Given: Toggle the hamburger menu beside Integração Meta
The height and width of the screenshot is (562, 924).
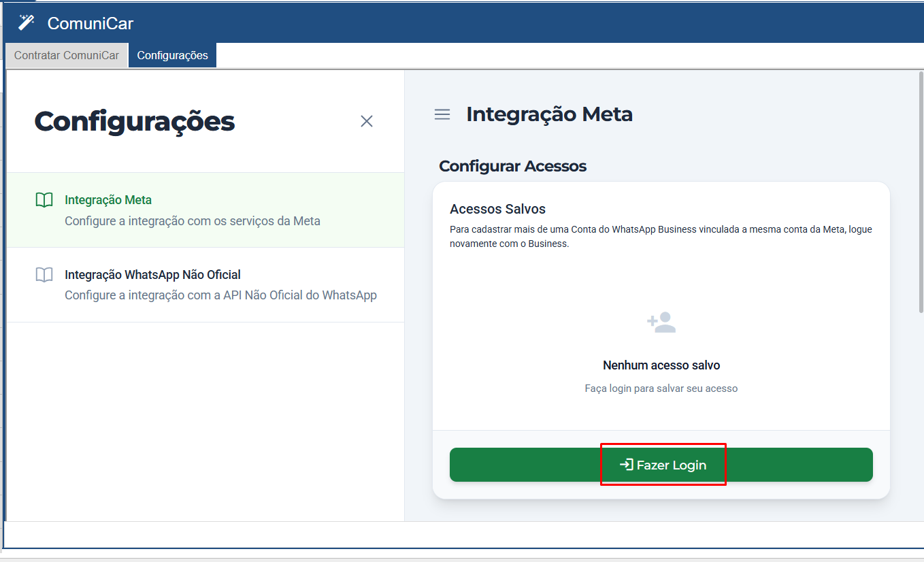Looking at the screenshot, I should point(442,114).
